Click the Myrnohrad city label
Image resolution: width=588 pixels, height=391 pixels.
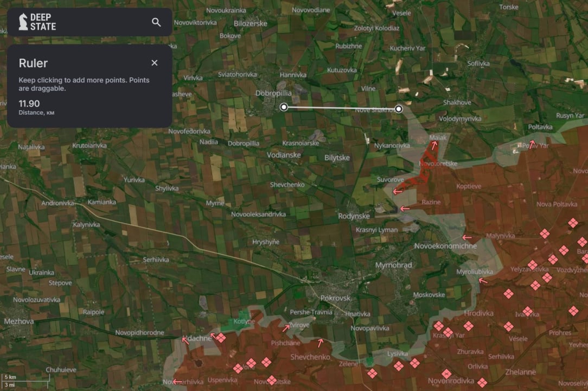(x=393, y=265)
